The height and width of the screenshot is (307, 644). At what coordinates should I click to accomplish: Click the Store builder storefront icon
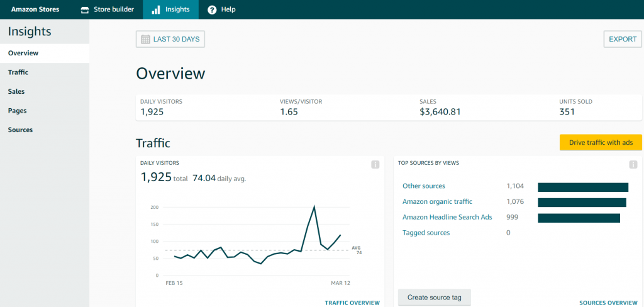85,9
